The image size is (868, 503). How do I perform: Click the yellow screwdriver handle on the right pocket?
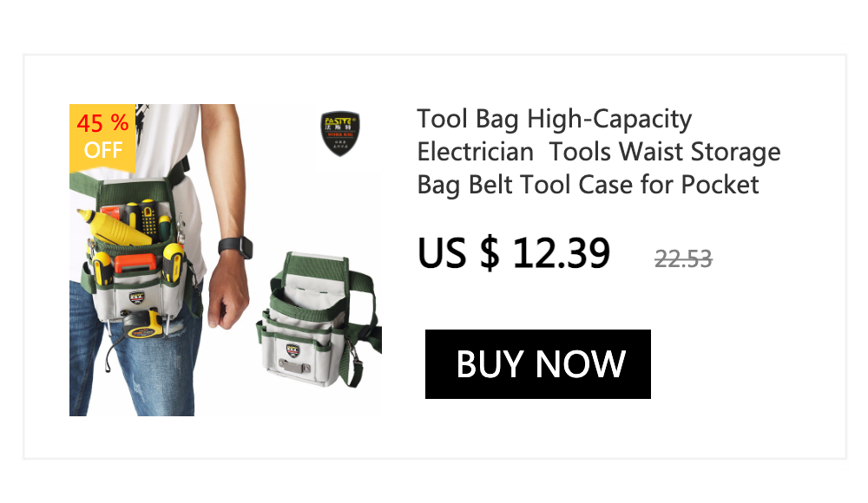point(173,262)
